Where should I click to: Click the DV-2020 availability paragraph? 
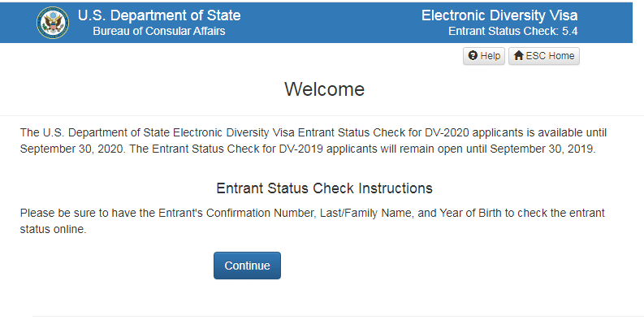tap(313, 140)
